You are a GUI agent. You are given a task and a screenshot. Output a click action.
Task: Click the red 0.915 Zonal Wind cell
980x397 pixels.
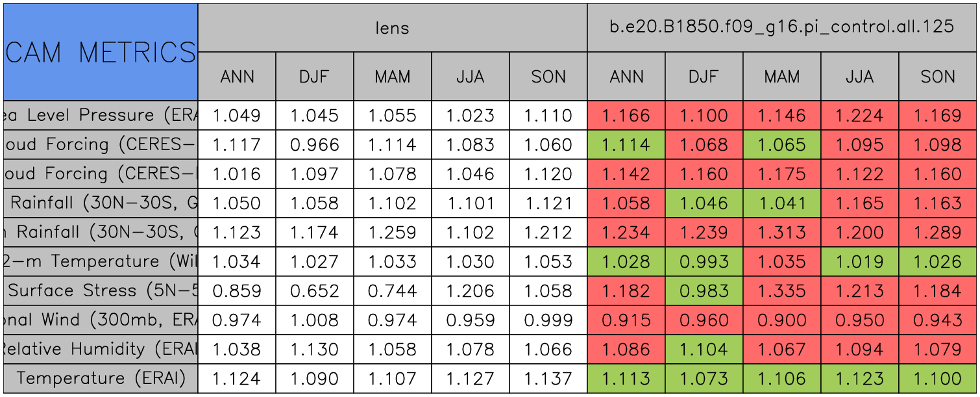[x=626, y=320]
